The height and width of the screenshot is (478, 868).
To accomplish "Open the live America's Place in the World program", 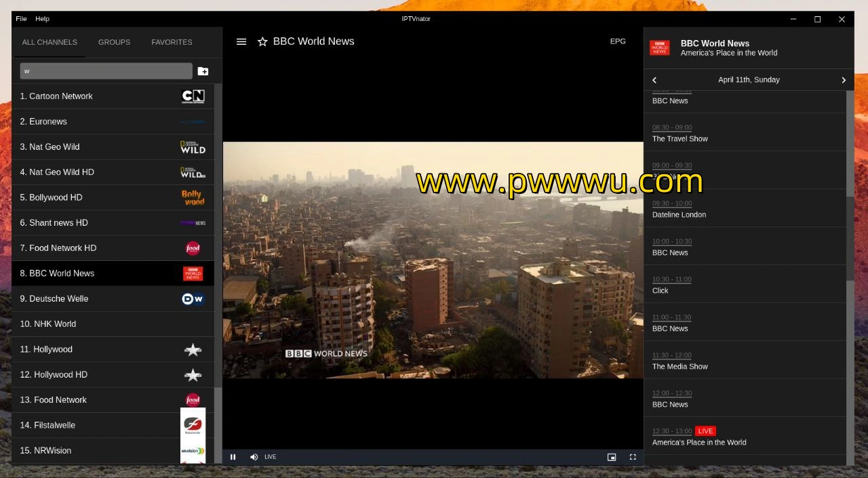I will coord(746,437).
